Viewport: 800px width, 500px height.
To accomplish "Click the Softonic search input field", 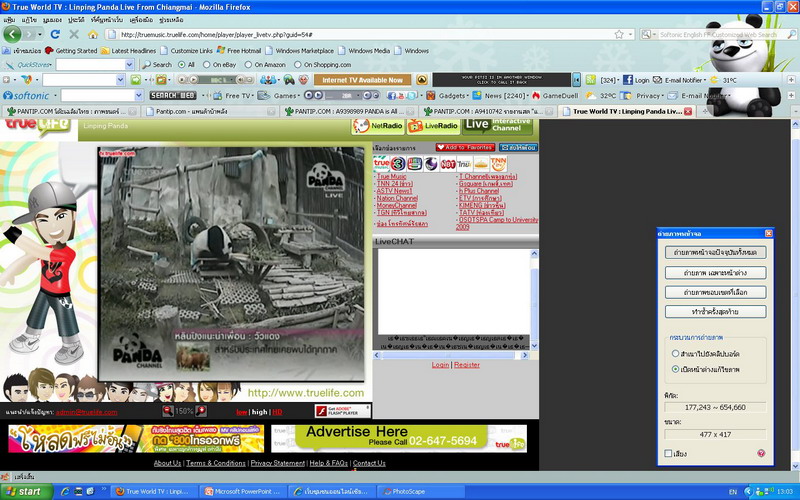I will coord(98,95).
